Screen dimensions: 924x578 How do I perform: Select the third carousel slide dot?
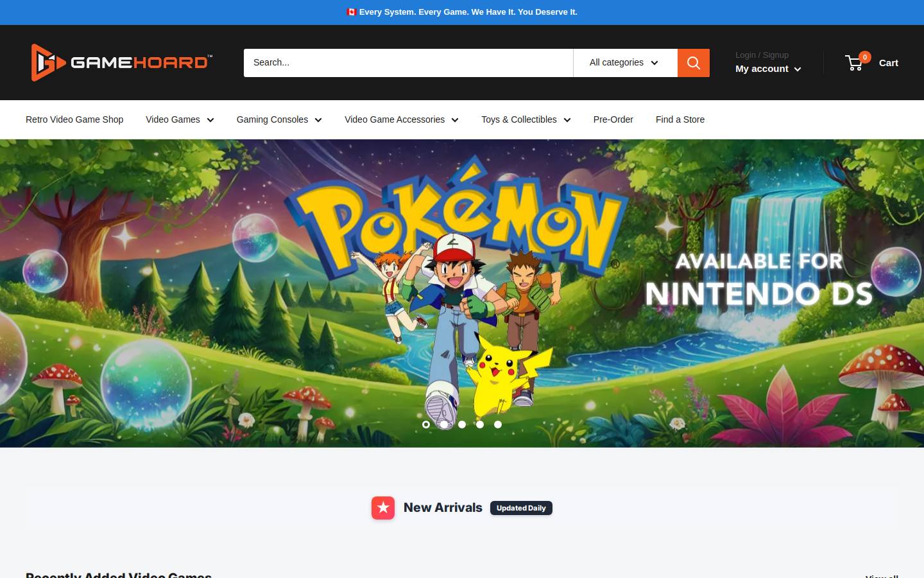pos(462,425)
